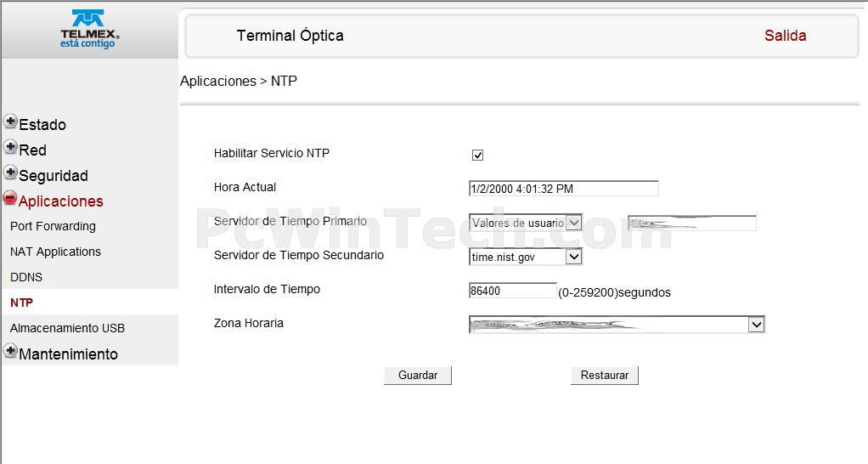Collapse Aplicaciones using the red minus icon
Image resolution: width=868 pixels, height=464 pixels.
[x=10, y=198]
